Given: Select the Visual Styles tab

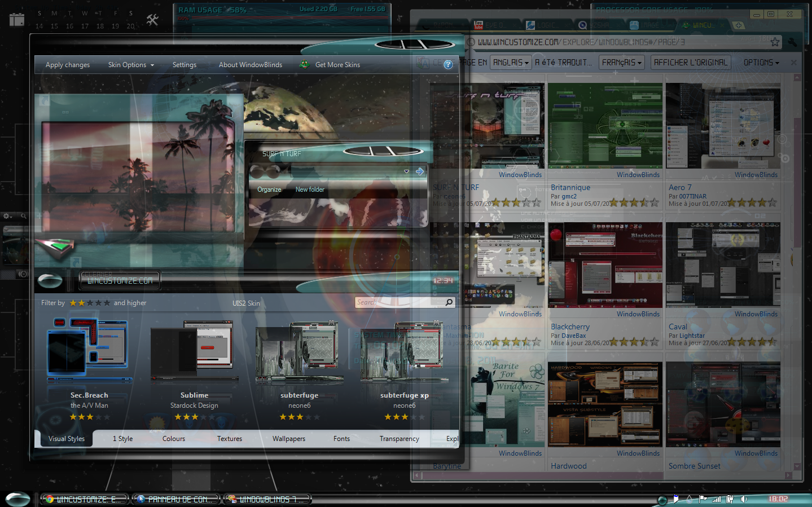Looking at the screenshot, I should point(67,439).
